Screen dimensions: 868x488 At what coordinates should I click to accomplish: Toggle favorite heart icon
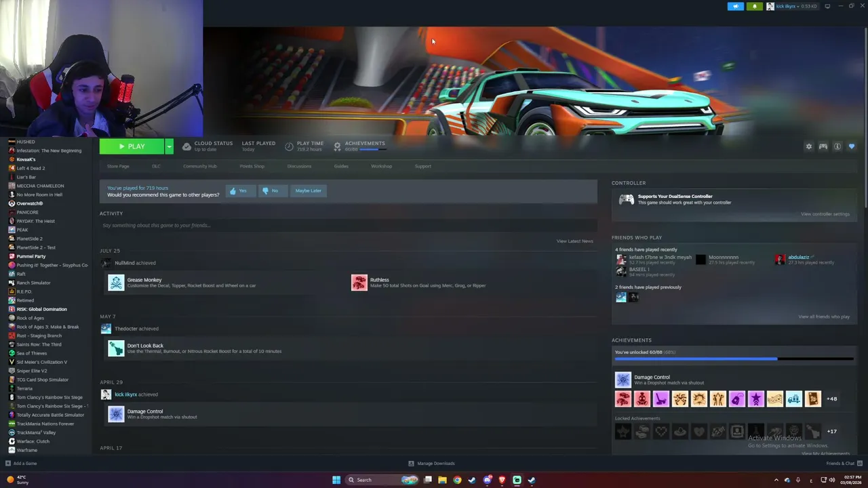852,146
